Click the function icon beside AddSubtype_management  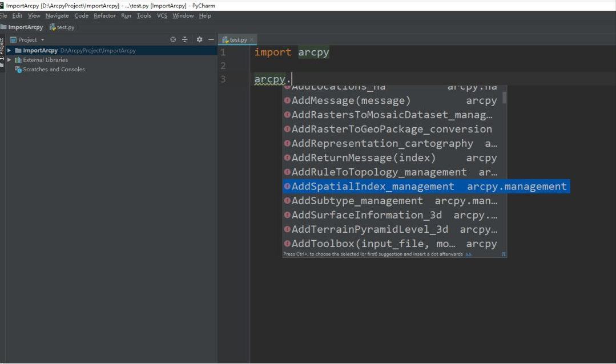pyautogui.click(x=287, y=200)
